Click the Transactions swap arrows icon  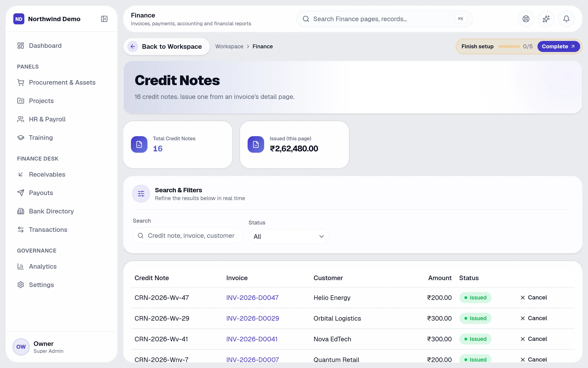pos(21,230)
